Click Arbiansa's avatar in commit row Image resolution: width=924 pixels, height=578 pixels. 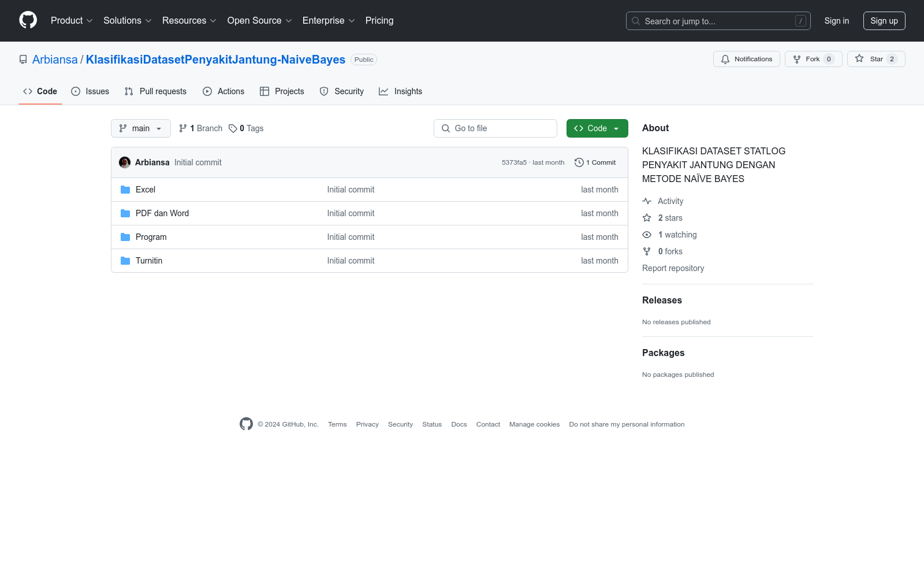(125, 162)
